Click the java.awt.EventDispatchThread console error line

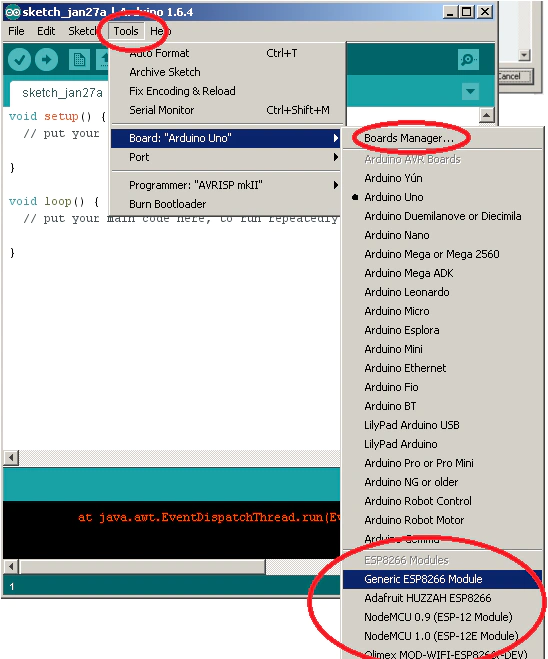[209, 517]
